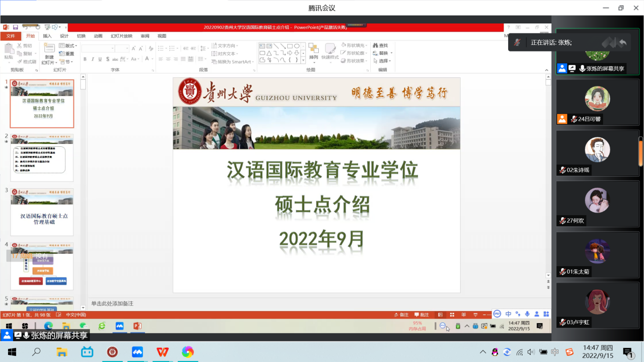Open the font size combo box

pos(122,48)
